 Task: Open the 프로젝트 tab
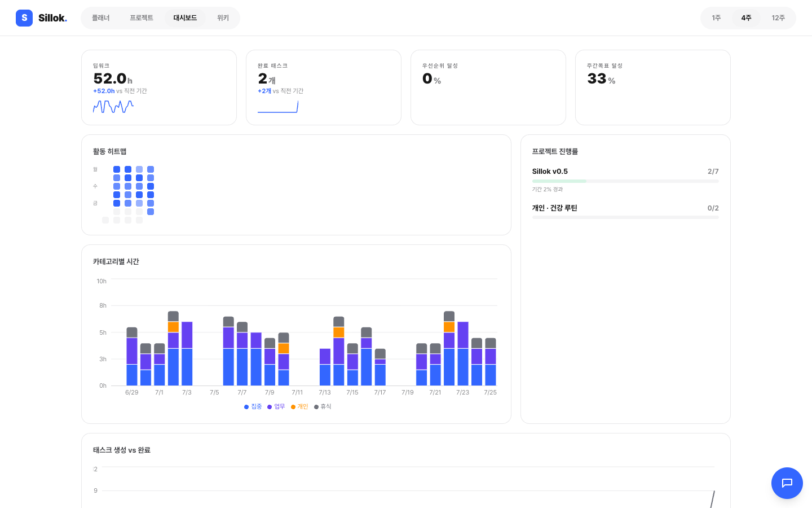coord(142,18)
